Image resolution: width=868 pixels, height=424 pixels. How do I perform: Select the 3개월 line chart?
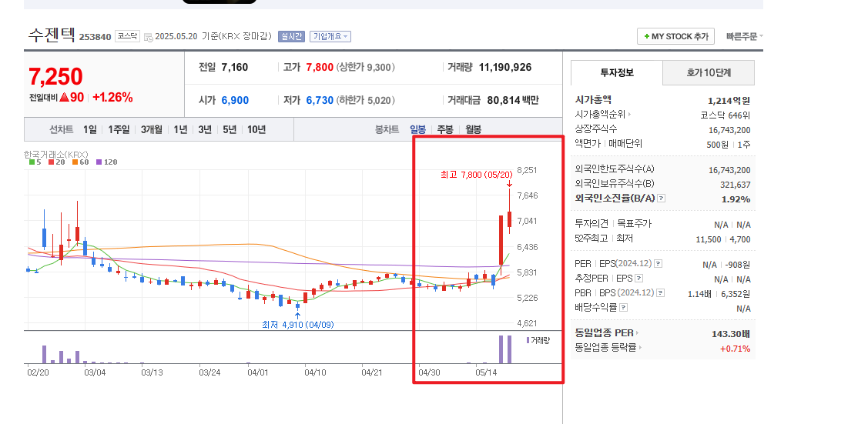click(x=151, y=130)
